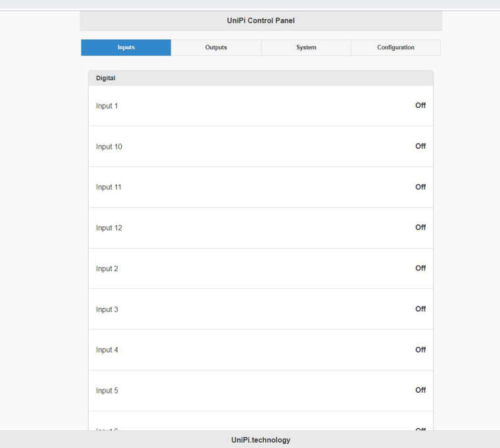The width and height of the screenshot is (500, 448).
Task: Click the Input 3 label
Action: pyautogui.click(x=107, y=310)
